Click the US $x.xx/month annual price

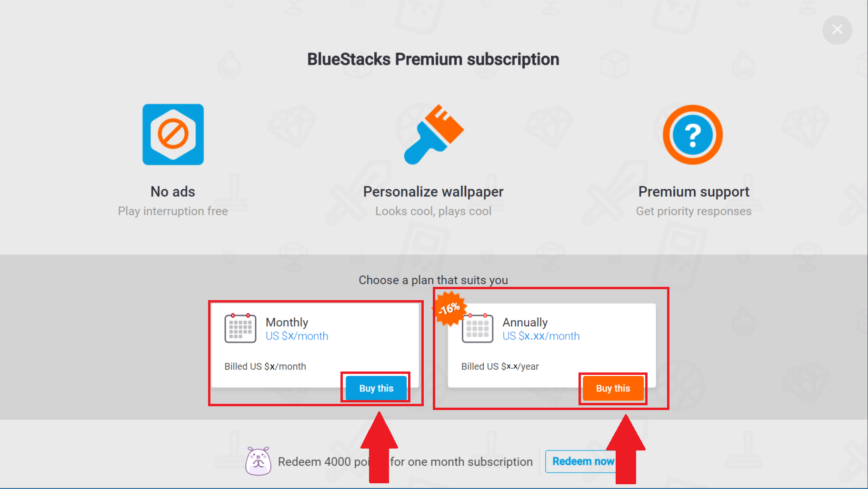[541, 336]
